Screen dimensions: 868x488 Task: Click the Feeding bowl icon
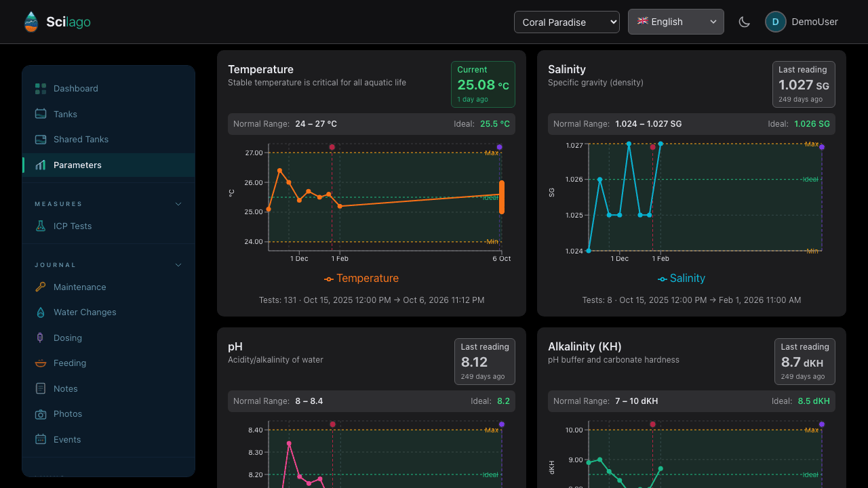coord(41,363)
